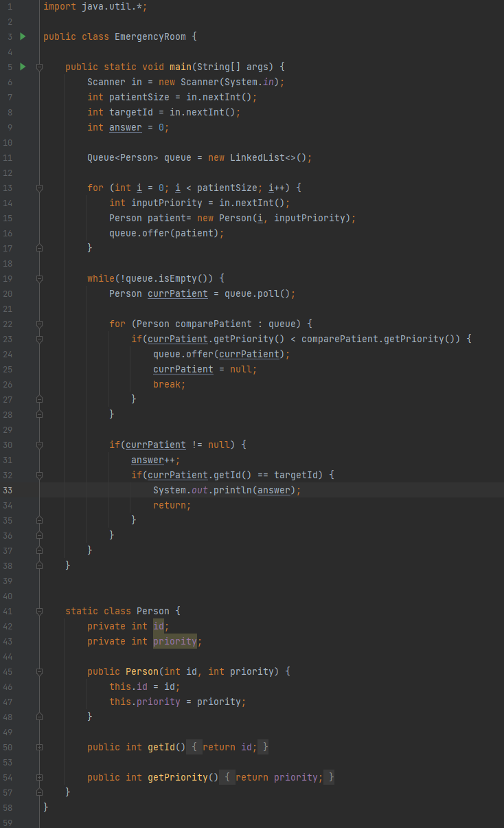Click line number 41 in gutter
The image size is (504, 828).
click(x=8, y=611)
